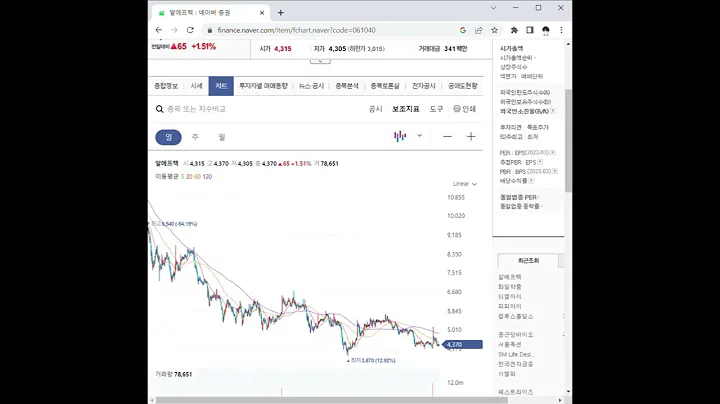Screen dimensions: 720x404
Task: Go forward in browser history
Action: point(174,30)
